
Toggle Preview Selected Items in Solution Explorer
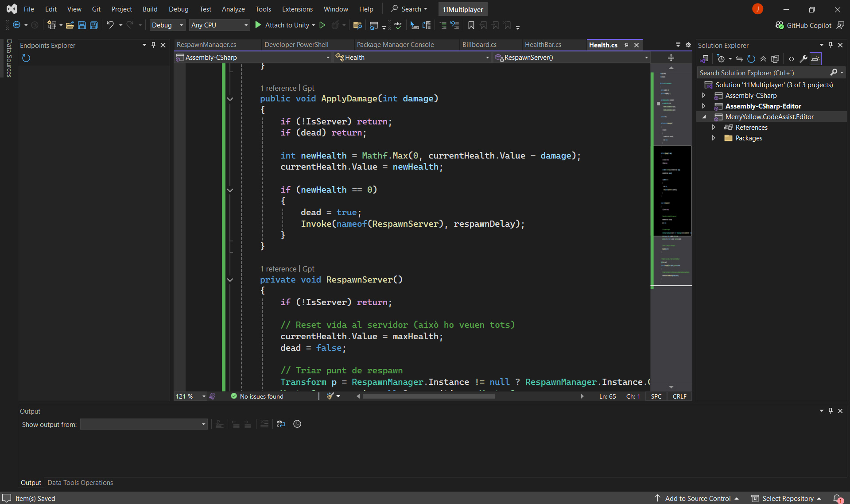tap(815, 59)
